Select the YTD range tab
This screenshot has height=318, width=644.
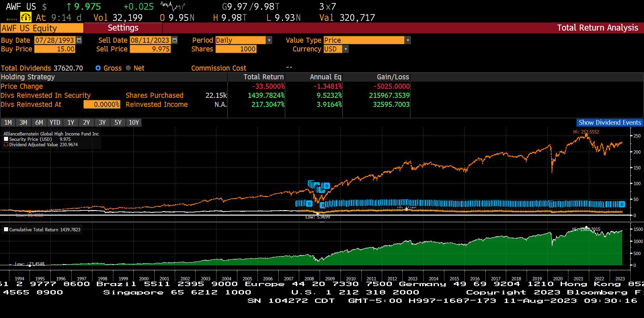[55, 122]
